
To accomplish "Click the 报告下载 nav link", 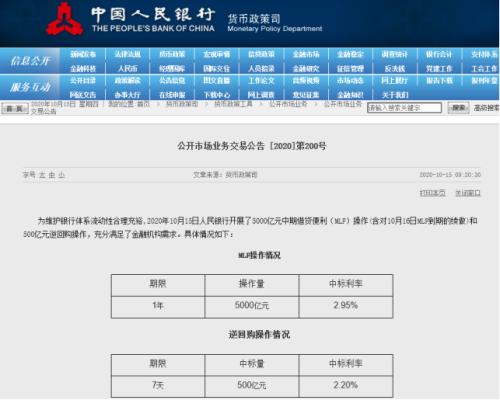I will point(439,81).
